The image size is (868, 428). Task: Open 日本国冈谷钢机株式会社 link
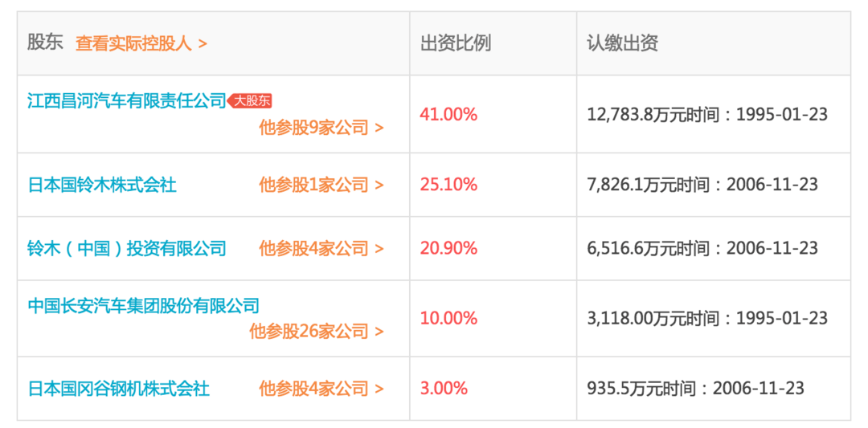click(x=118, y=388)
